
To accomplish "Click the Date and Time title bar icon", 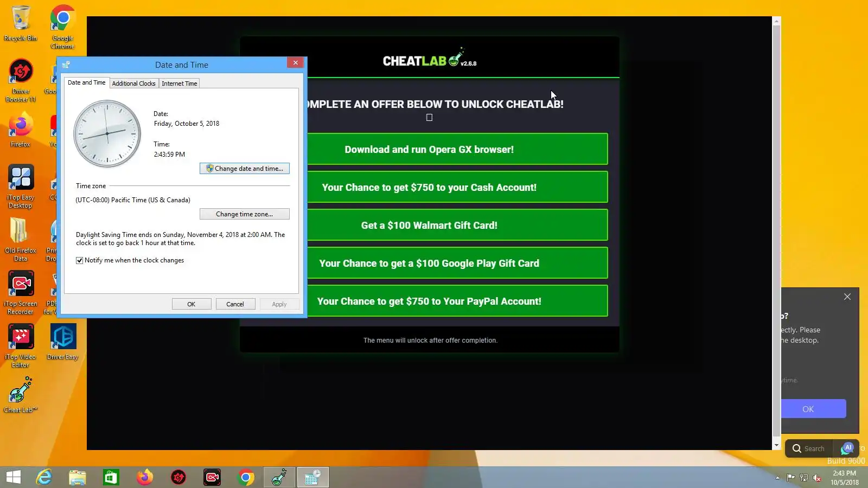I will 66,65.
